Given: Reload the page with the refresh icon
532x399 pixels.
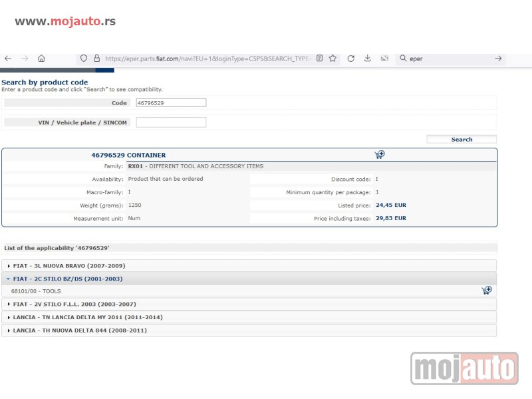Looking at the screenshot, I should point(351,59).
